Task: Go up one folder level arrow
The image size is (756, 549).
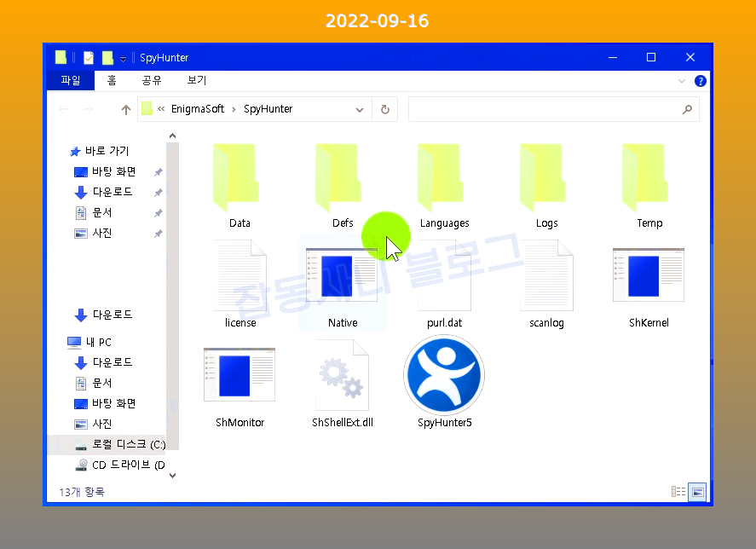Action: 126,109
